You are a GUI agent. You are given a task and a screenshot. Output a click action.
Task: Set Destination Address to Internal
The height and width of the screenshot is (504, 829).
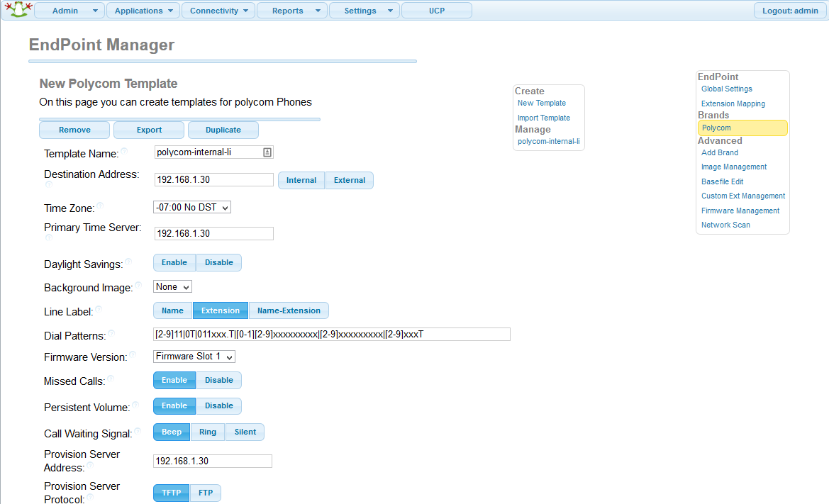pyautogui.click(x=301, y=180)
